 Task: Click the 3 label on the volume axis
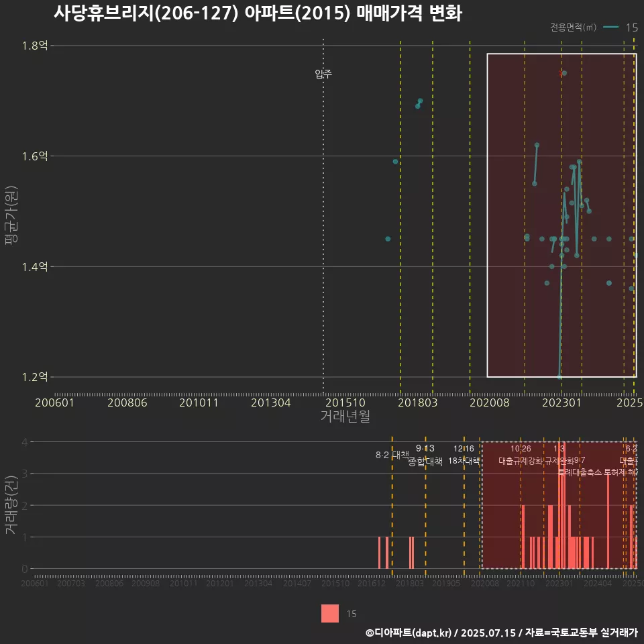(x=25, y=474)
